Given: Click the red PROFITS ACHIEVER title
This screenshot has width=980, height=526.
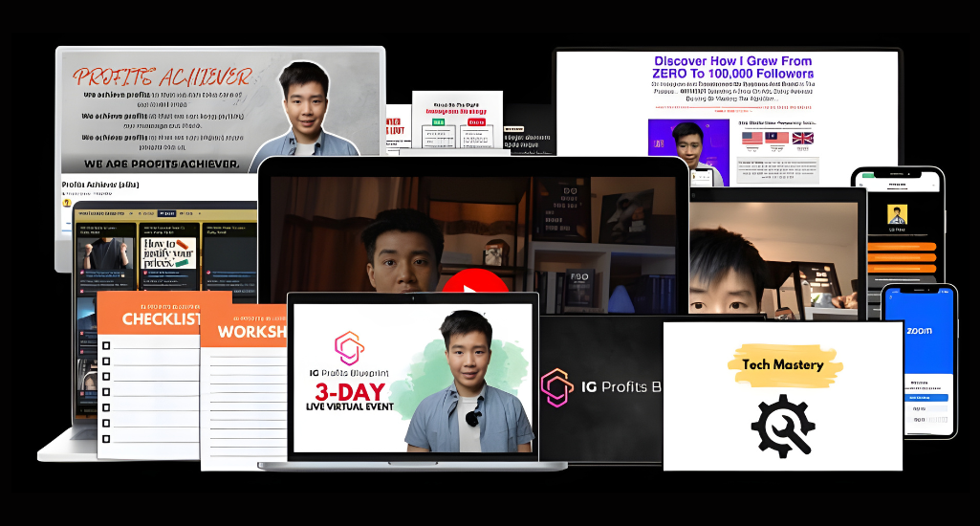Looking at the screenshot, I should coord(163,77).
